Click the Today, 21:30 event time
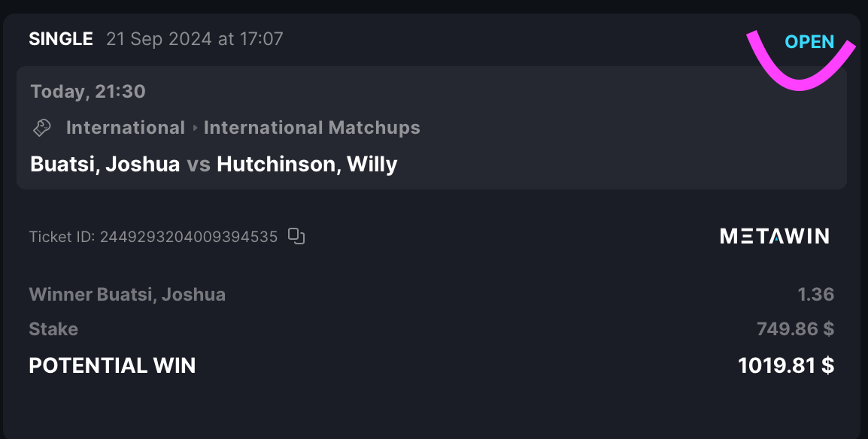Viewport: 868px width, 439px height. 88,91
